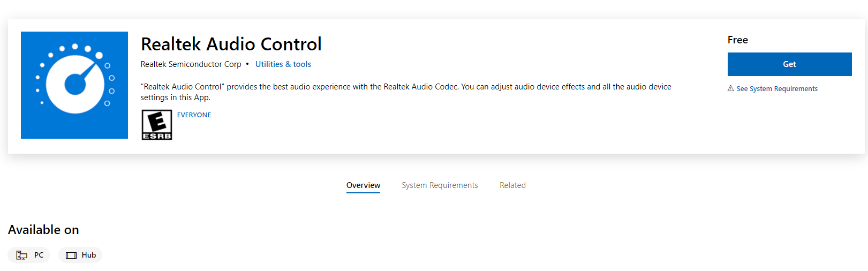Image resolution: width=868 pixels, height=271 pixels.
Task: Follow the See System Requirements link
Action: pos(776,89)
